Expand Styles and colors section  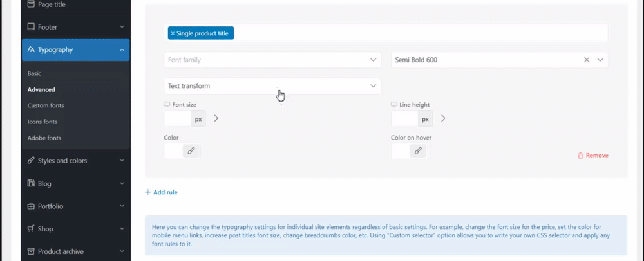[x=75, y=161]
